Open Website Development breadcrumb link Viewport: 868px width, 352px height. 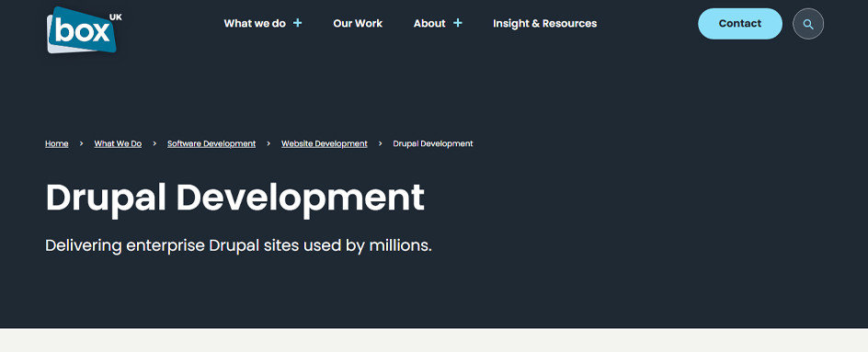[x=325, y=143]
